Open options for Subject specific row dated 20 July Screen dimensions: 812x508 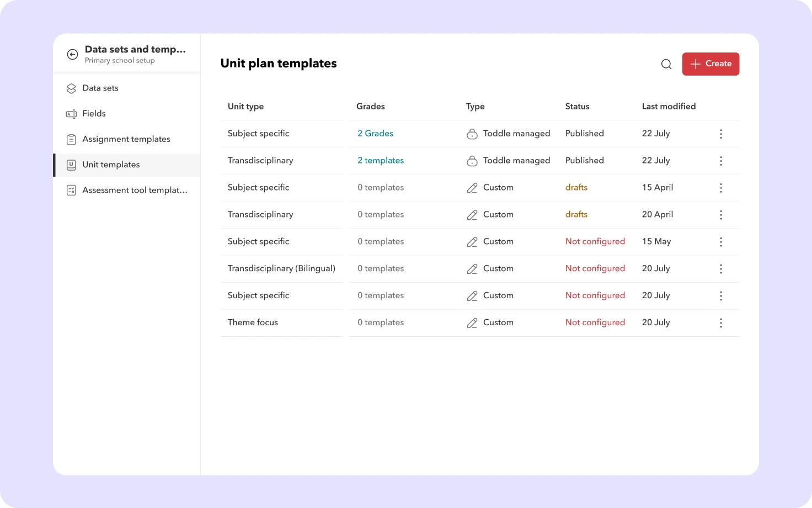(721, 296)
